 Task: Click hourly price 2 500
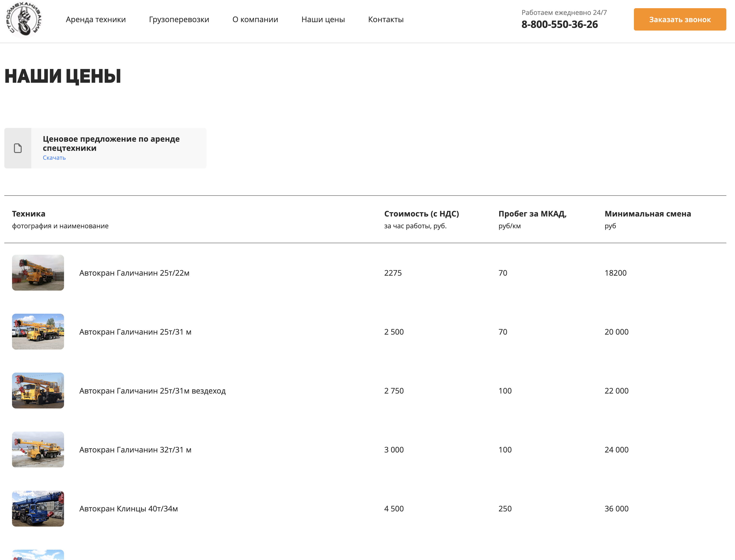coord(394,332)
